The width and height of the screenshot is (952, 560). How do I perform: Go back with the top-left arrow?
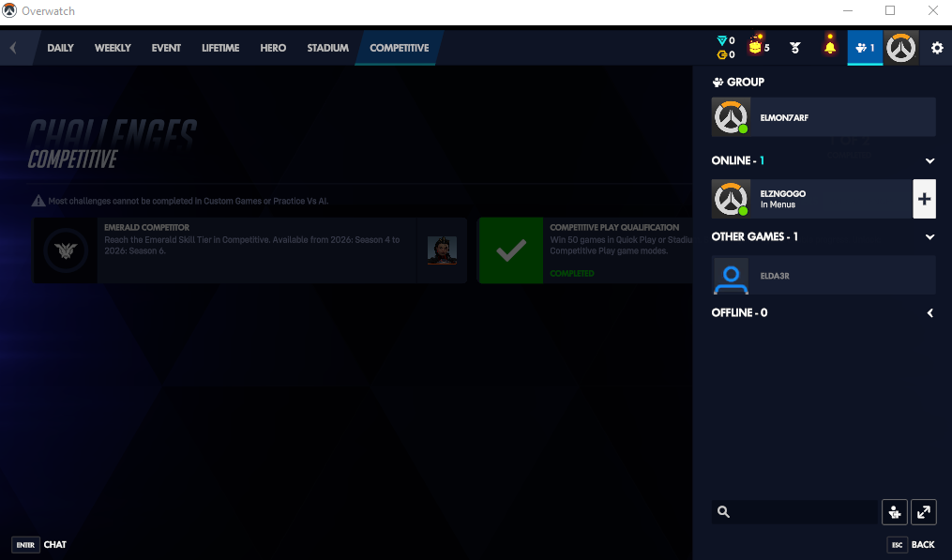13,48
